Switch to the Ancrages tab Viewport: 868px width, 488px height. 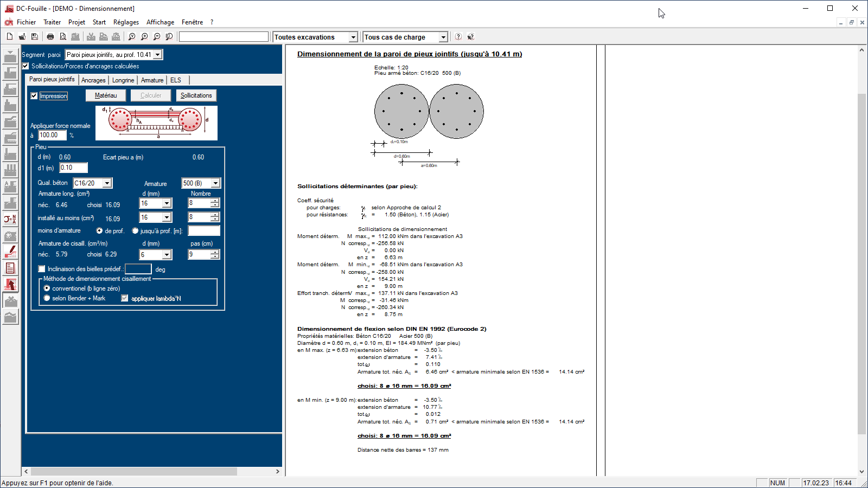click(93, 80)
